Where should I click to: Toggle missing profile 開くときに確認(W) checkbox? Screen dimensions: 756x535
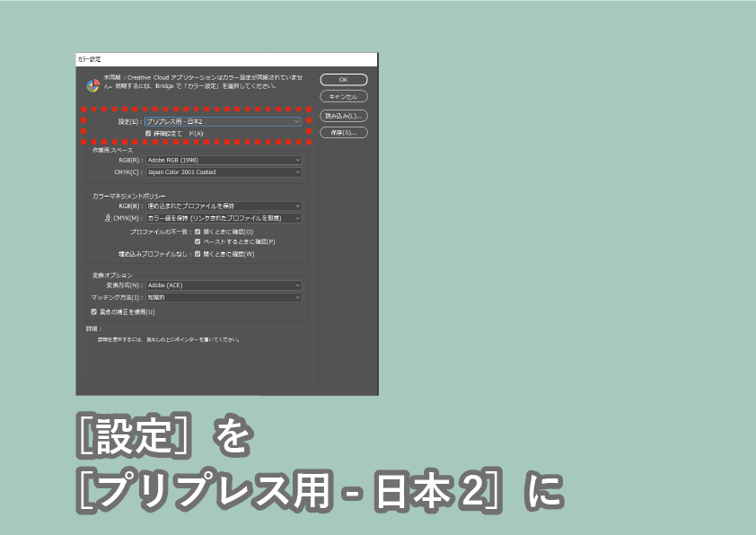click(198, 254)
